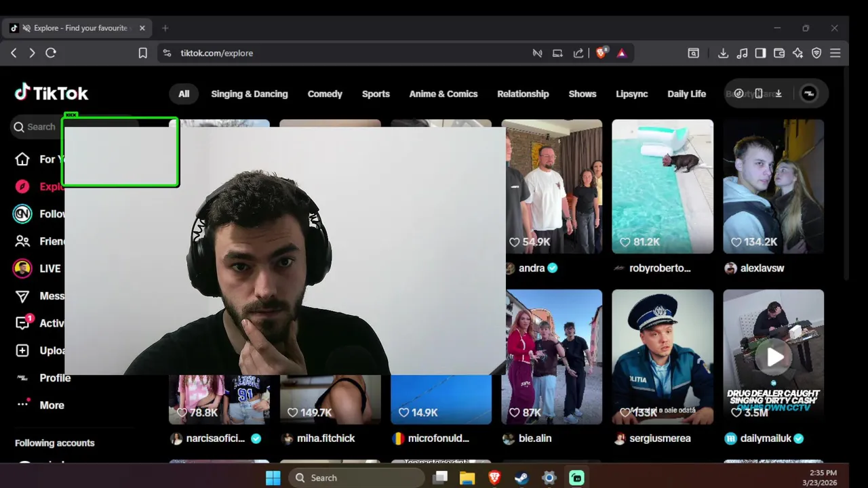
Task: Open the pool video with 81.2K likes
Action: coord(663,186)
